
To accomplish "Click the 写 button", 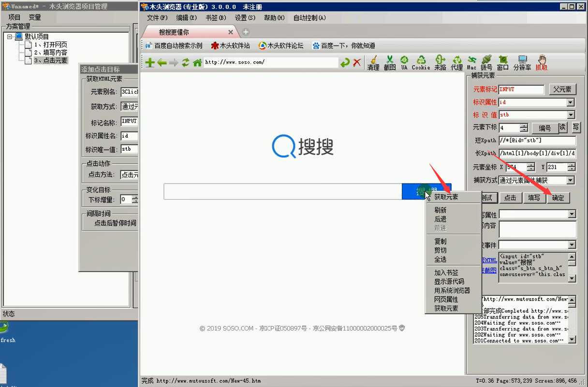I will click(x=576, y=128).
